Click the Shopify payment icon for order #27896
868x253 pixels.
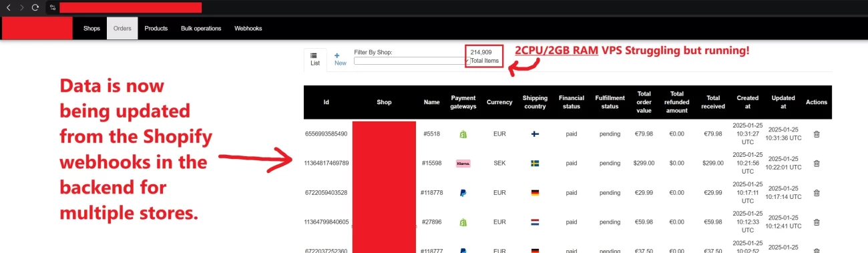tap(463, 222)
